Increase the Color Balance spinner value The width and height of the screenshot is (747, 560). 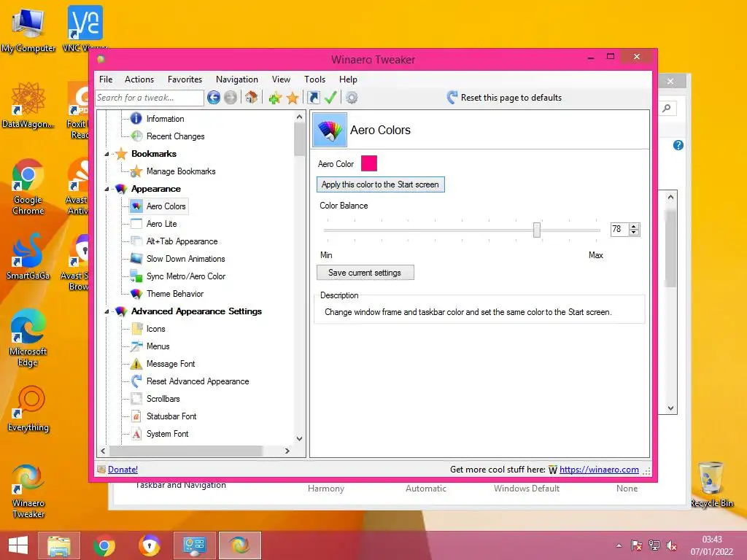click(x=634, y=226)
